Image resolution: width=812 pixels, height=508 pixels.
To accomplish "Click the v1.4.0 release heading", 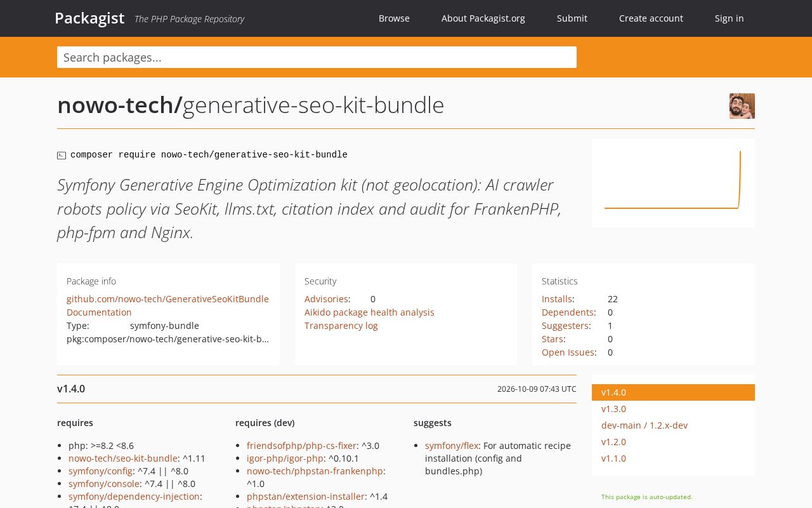I will [71, 389].
